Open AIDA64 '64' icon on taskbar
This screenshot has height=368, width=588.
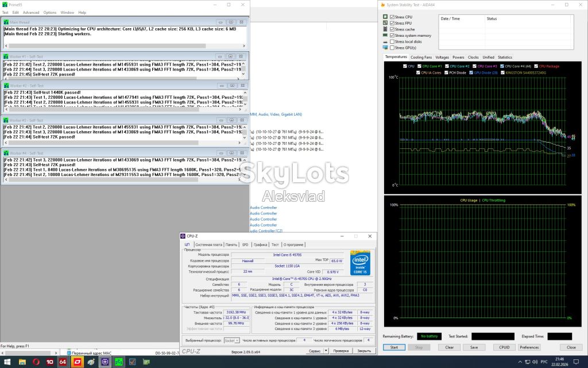(x=63, y=362)
